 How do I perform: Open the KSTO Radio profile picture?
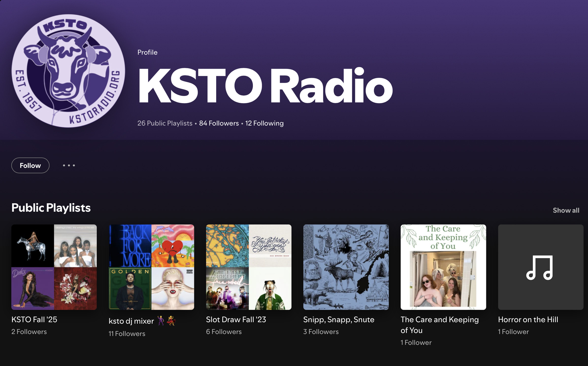pos(68,71)
